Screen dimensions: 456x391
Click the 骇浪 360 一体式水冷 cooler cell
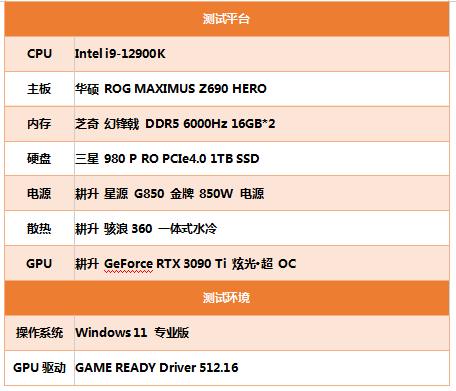point(262,228)
